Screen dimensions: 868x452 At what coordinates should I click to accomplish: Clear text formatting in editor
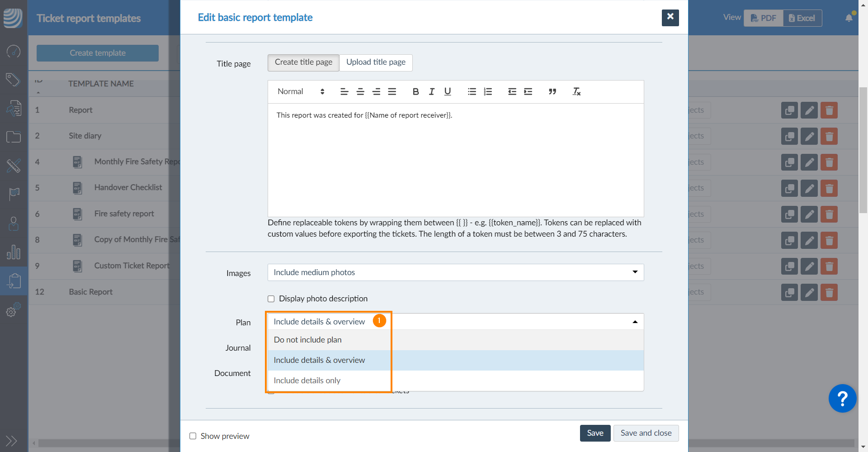coord(576,92)
